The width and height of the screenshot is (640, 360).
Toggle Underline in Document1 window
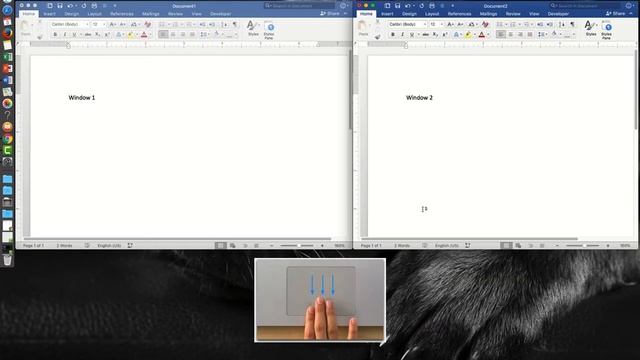point(74,35)
